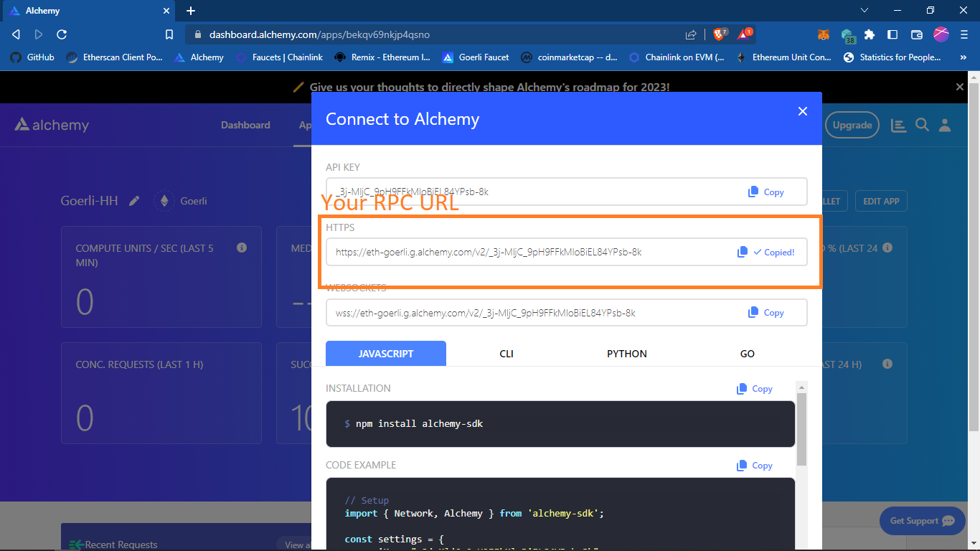
Task: Open the browser profile avatar
Action: click(941, 34)
